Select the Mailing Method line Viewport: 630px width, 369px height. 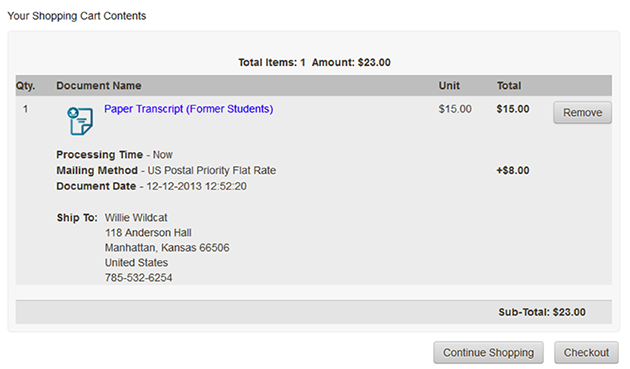[166, 170]
